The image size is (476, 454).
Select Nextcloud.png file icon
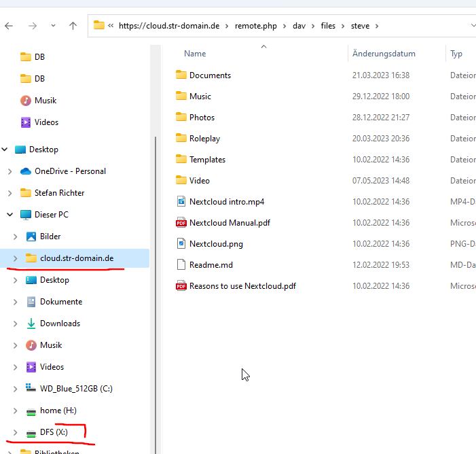[x=181, y=243]
